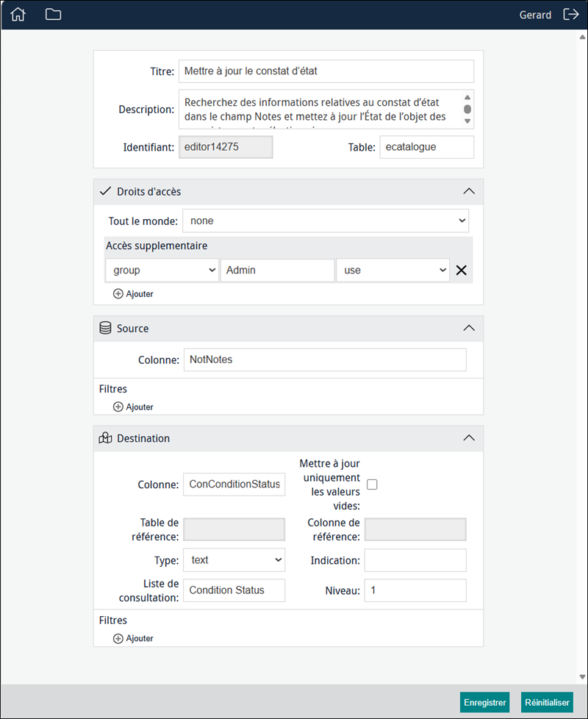Screen dimensions: 588x719
Task: Click the page scrollbar up arrow
Action: click(583, 37)
